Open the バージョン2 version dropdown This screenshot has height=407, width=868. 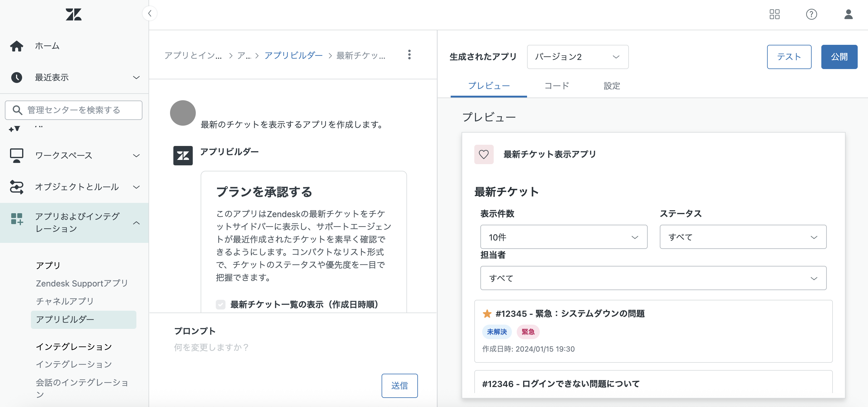tap(578, 57)
